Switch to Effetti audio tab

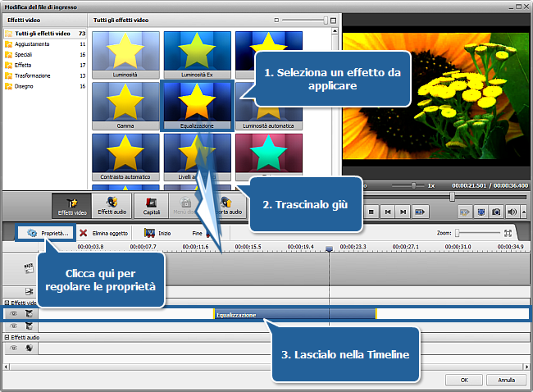coord(112,206)
